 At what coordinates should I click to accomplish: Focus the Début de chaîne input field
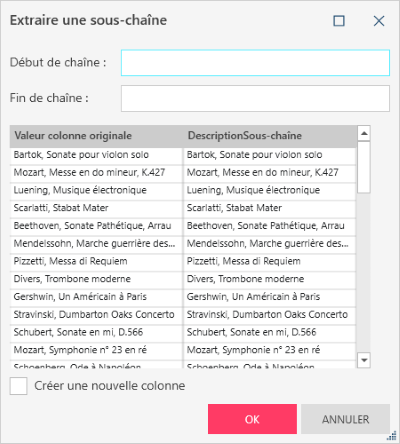click(x=255, y=63)
